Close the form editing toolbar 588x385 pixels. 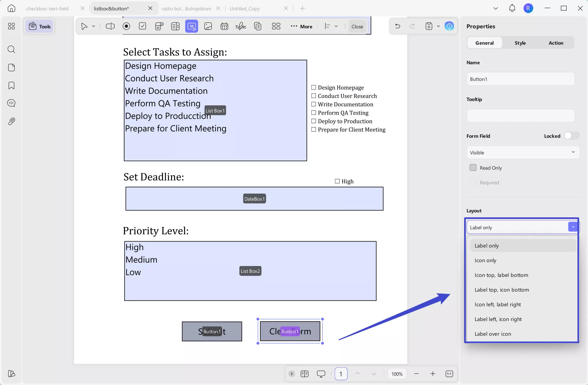[x=357, y=26]
